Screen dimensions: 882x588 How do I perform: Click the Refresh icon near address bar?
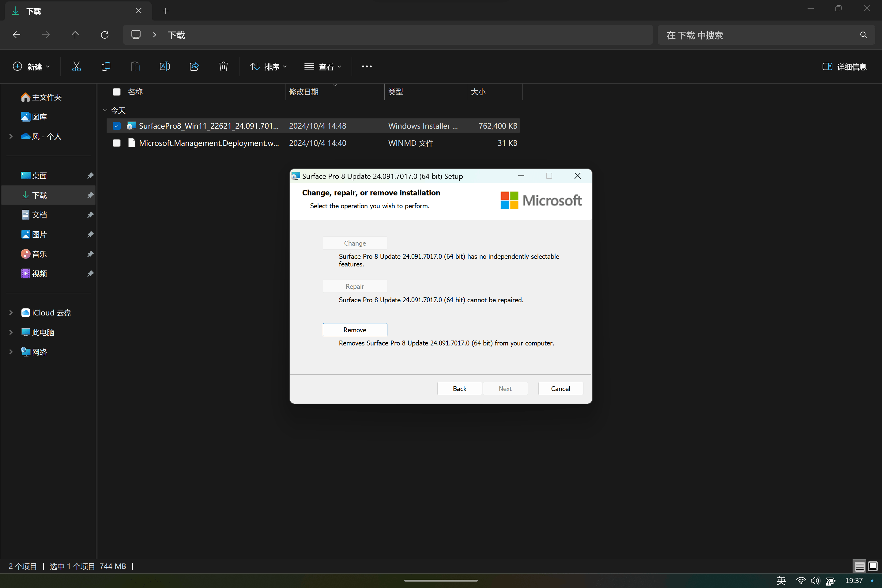click(x=105, y=35)
